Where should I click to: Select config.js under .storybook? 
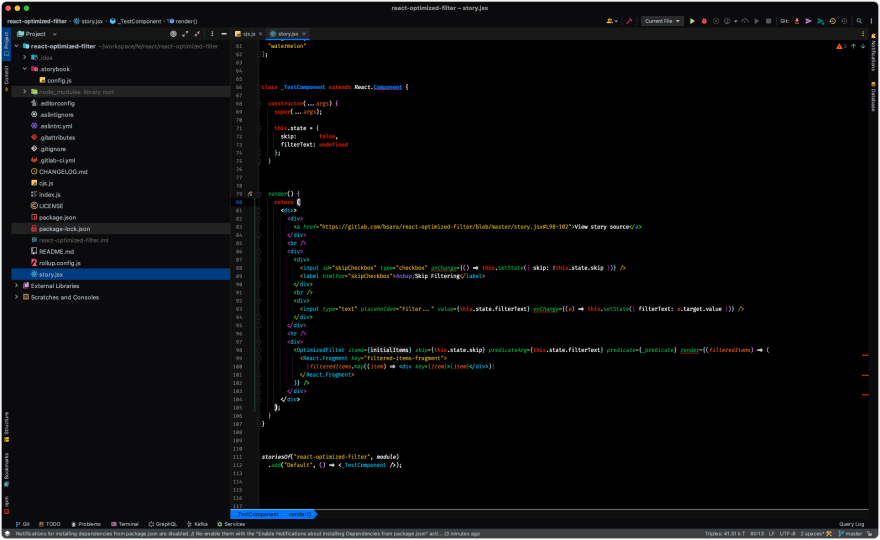(59, 80)
